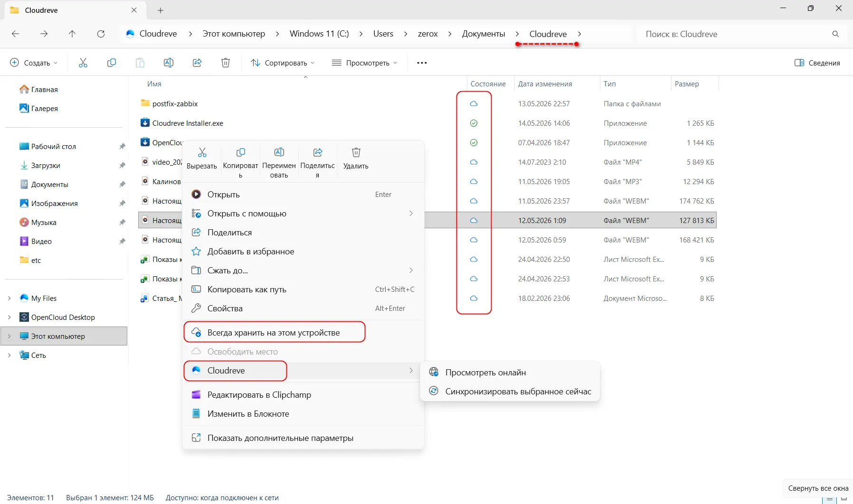Image resolution: width=853 pixels, height=504 pixels.
Task: Click Вырезать in the context menu
Action: [x=202, y=159]
